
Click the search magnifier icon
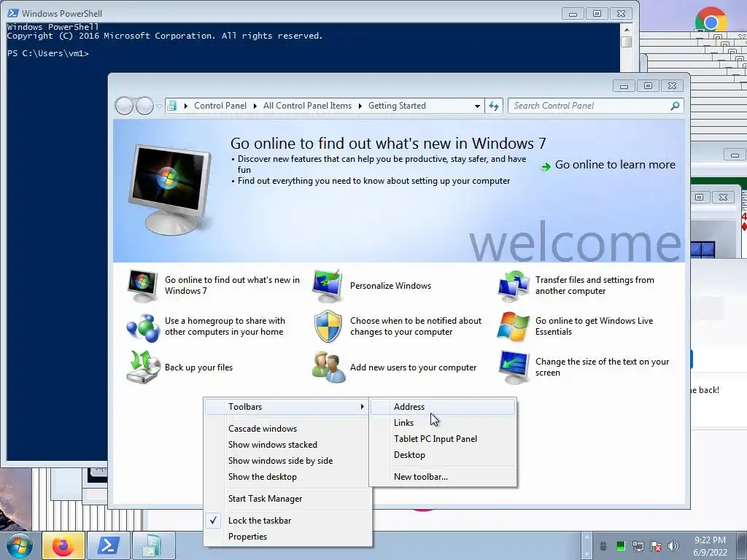[x=675, y=106]
